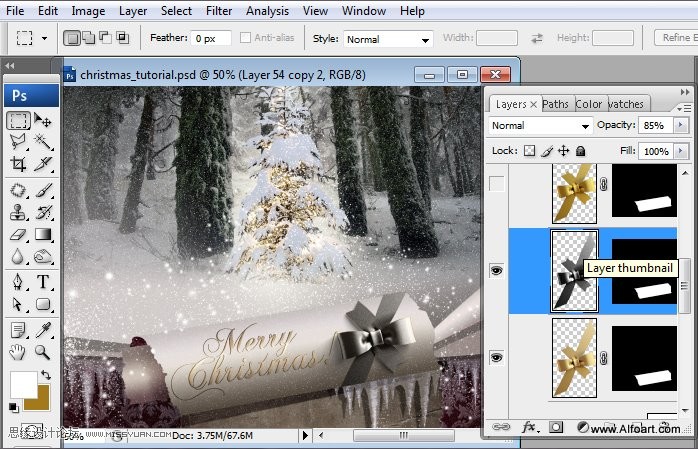Select the Rectangular Marquee tool
This screenshot has height=449, width=698.
click(18, 121)
